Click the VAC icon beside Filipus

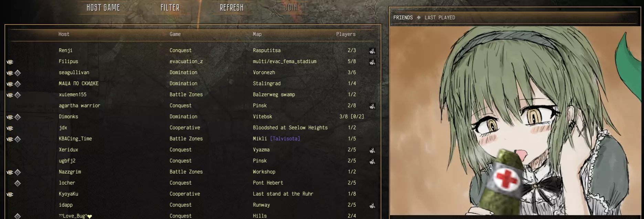click(10, 62)
